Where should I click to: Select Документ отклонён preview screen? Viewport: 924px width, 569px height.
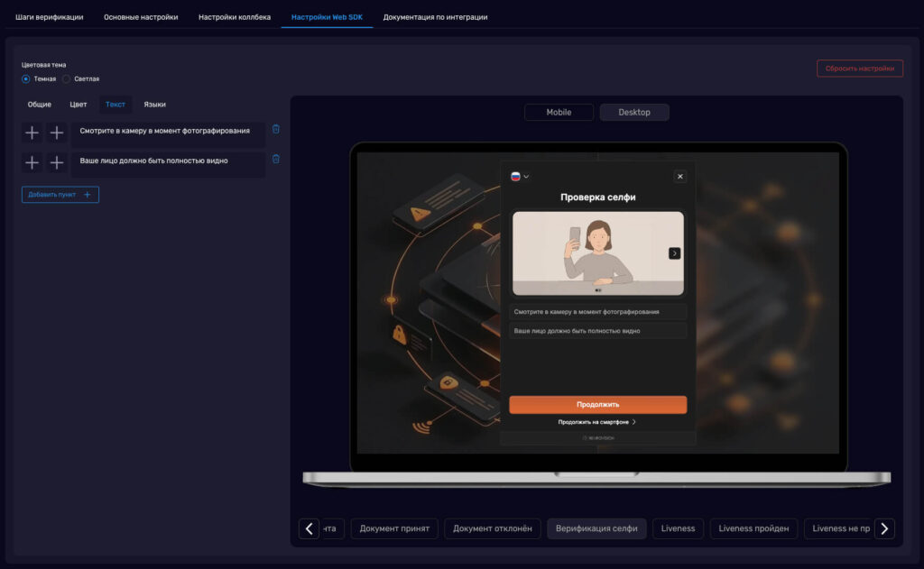(x=492, y=528)
